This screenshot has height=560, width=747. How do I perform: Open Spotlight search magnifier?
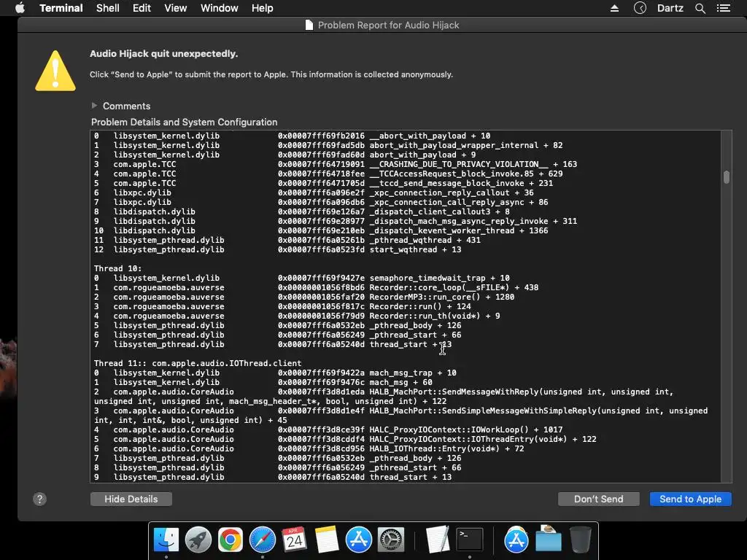(700, 8)
